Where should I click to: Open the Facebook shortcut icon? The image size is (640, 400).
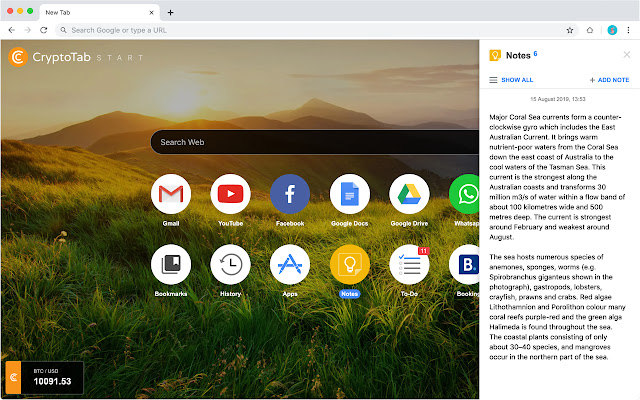pyautogui.click(x=290, y=193)
